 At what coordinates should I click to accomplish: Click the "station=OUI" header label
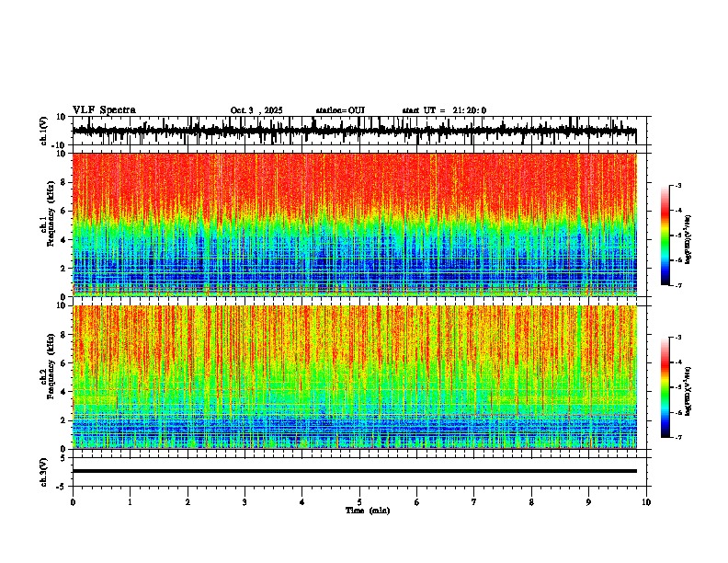pyautogui.click(x=340, y=110)
